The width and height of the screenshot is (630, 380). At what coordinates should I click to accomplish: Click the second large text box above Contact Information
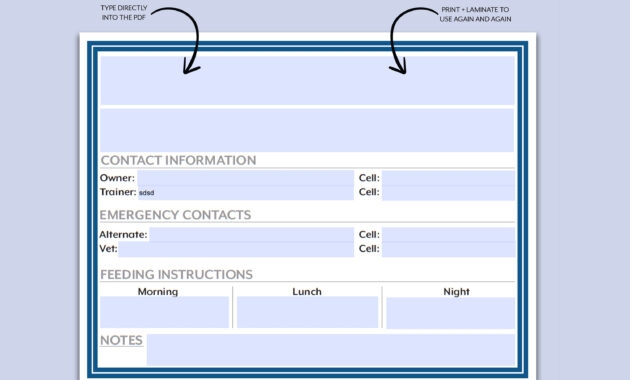pos(307,130)
